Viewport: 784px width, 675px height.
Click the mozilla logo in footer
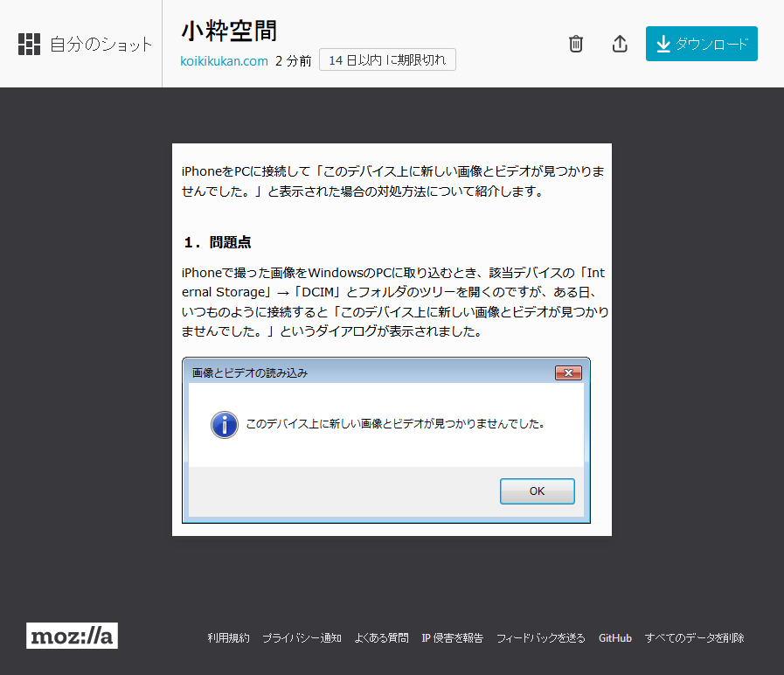point(72,636)
